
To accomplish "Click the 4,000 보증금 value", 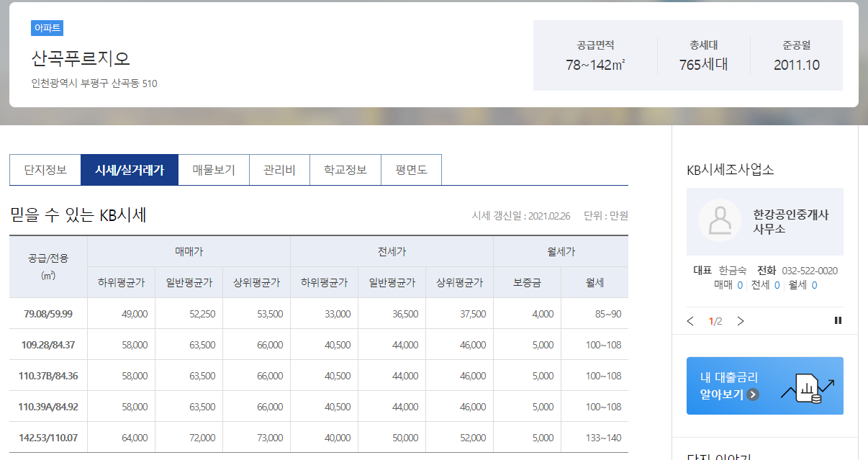I will [543, 314].
